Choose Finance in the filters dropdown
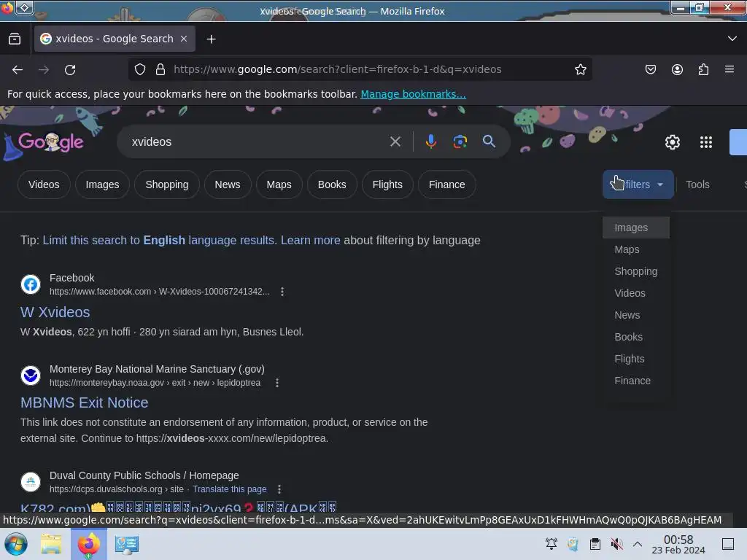The width and height of the screenshot is (747, 560). point(636,381)
